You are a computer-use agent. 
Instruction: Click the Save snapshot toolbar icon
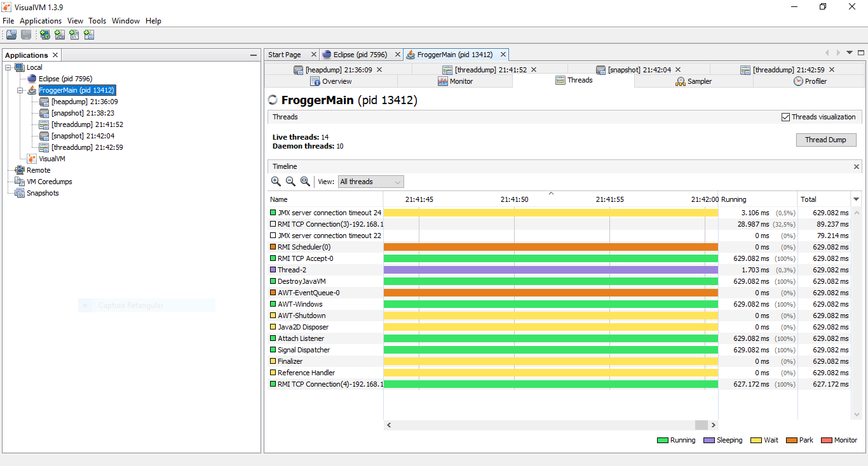click(26, 35)
